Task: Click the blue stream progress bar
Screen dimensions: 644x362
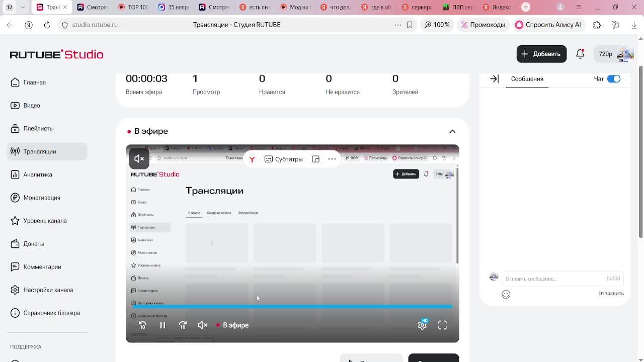Action: click(292, 306)
